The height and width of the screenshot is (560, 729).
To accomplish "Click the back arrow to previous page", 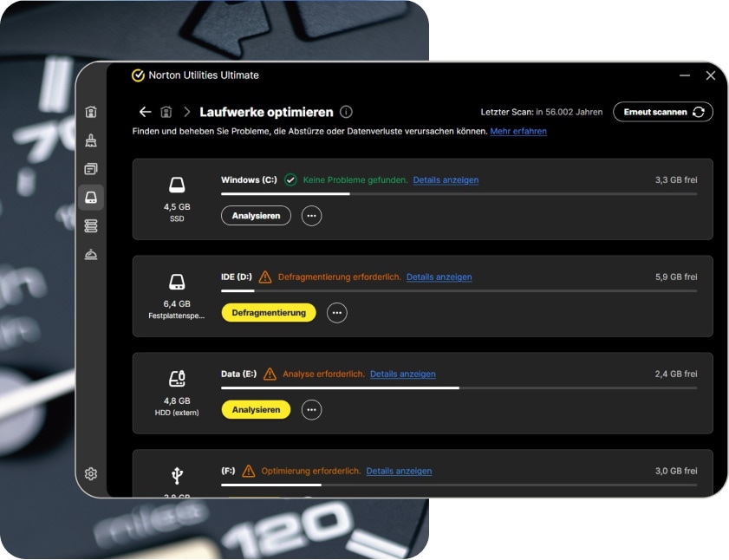I will [x=145, y=112].
